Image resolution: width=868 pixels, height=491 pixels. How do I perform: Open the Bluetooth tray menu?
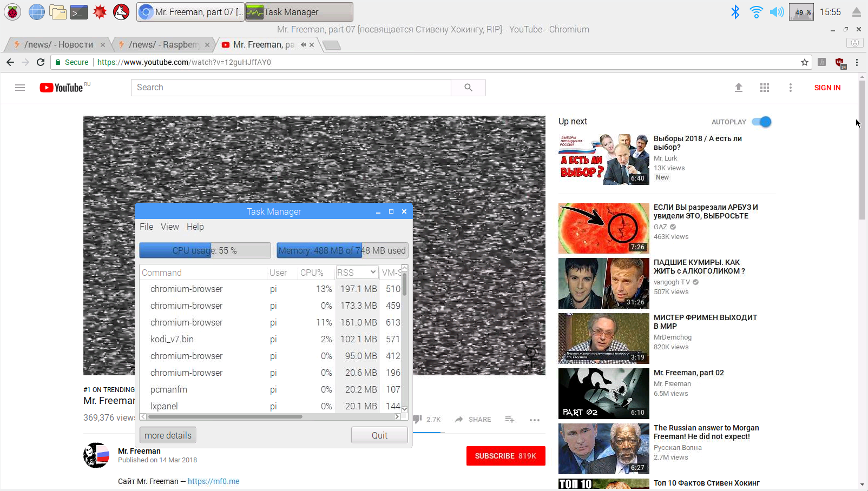point(735,12)
